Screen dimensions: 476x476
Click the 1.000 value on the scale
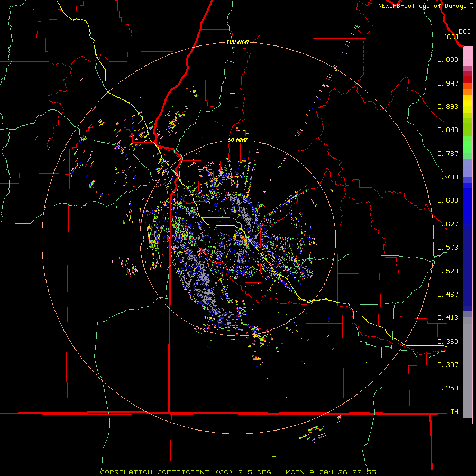pyautogui.click(x=448, y=59)
